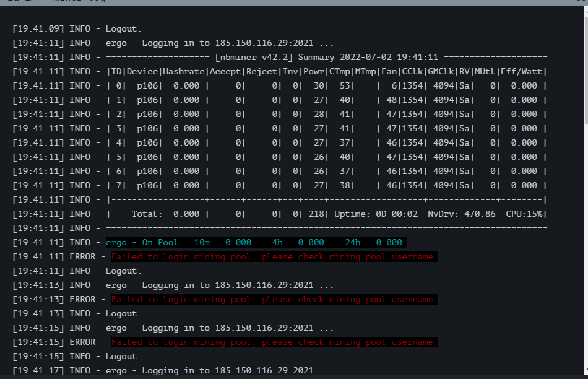Click the nbminer v42.2 Summary header text
This screenshot has width=588, height=379.
(x=275, y=58)
